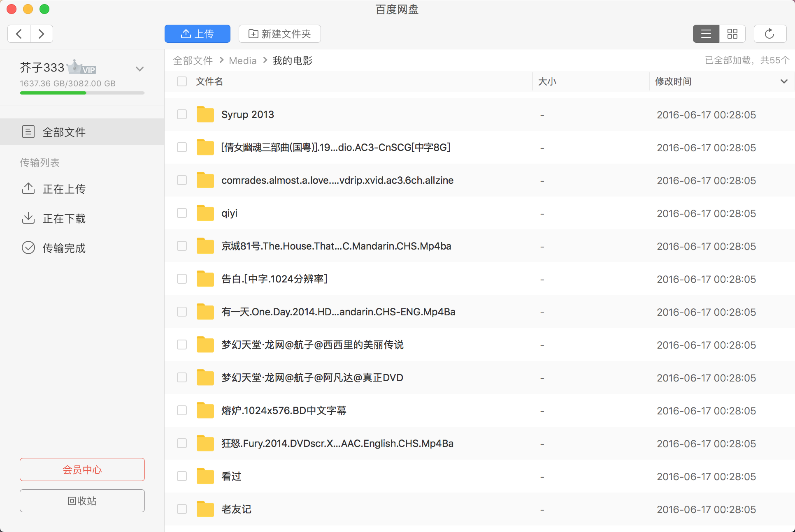Image resolution: width=795 pixels, height=532 pixels.
Task: Check the box for Syrup 2013
Action: [x=182, y=114]
